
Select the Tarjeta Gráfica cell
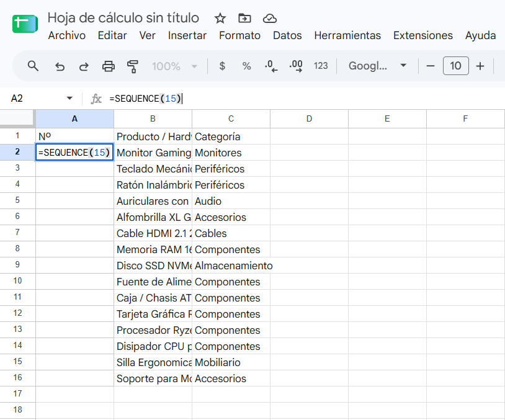(x=153, y=314)
